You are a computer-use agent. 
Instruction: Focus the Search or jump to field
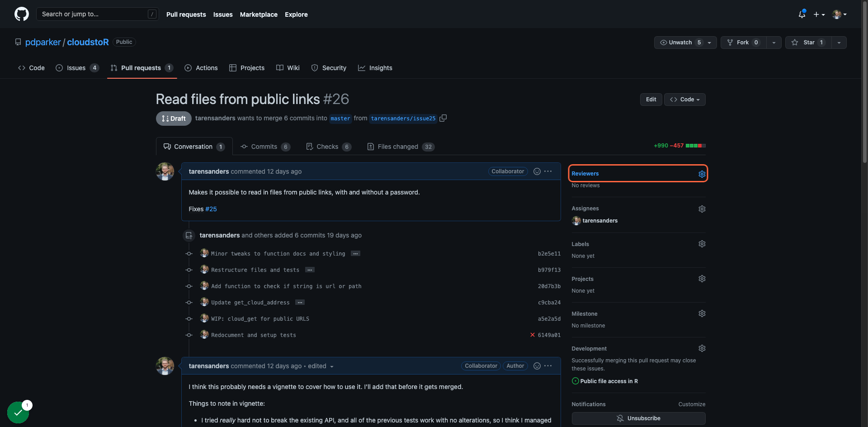[x=97, y=14]
